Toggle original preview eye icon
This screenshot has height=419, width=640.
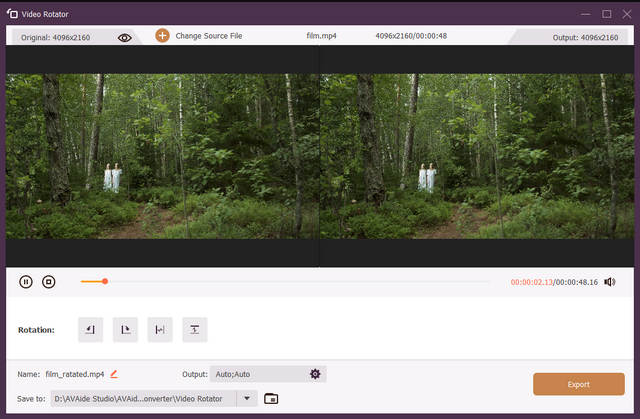pos(125,37)
